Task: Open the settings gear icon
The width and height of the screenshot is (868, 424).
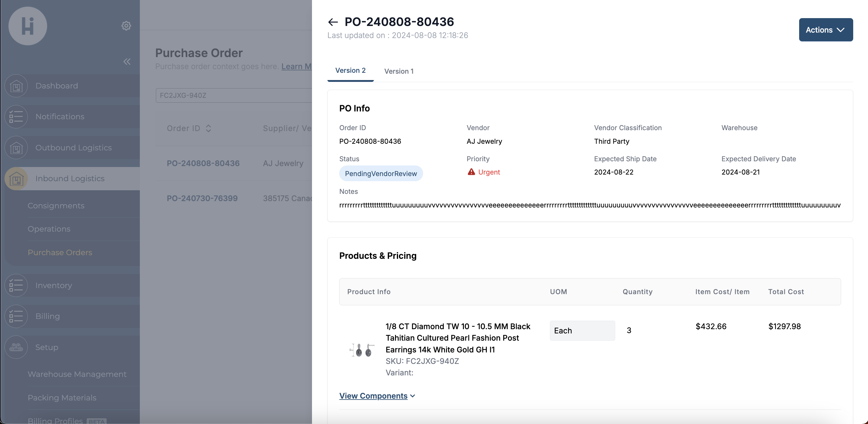Action: click(126, 26)
